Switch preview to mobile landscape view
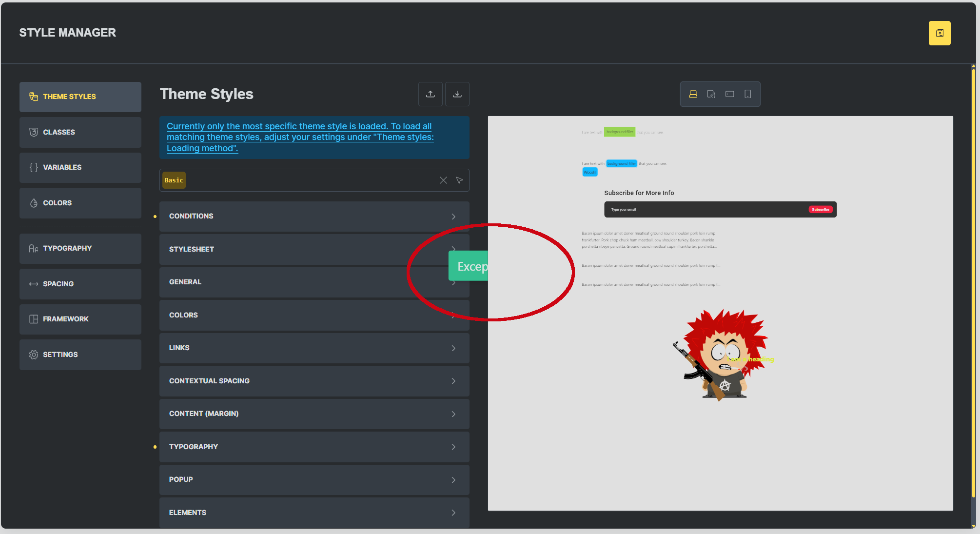 point(729,94)
